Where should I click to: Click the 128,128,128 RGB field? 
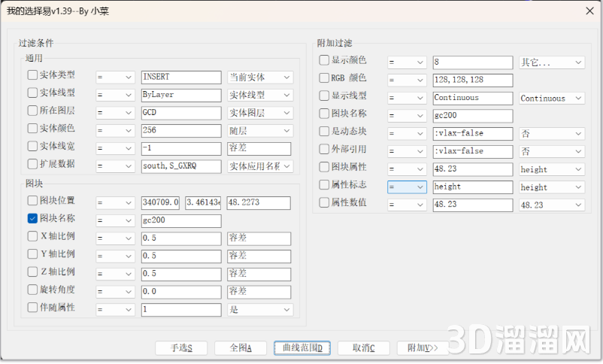(473, 80)
